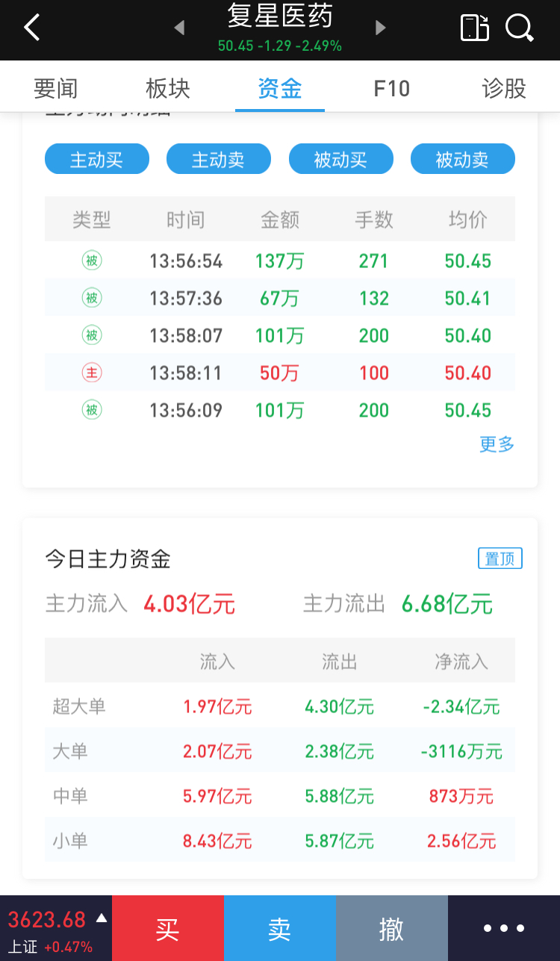
Task: Tap passive-type icon in 13:58:07 row
Action: coord(92,335)
